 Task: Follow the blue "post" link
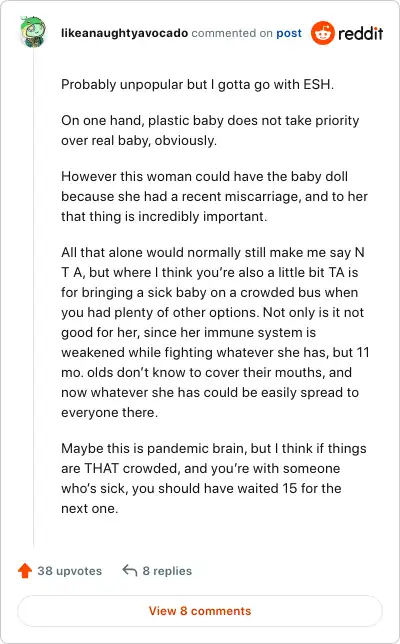point(289,33)
